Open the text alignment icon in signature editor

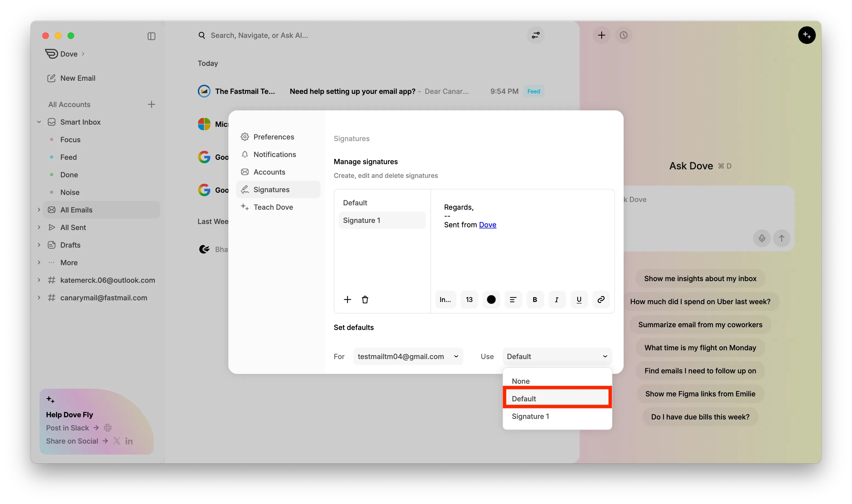[513, 299]
